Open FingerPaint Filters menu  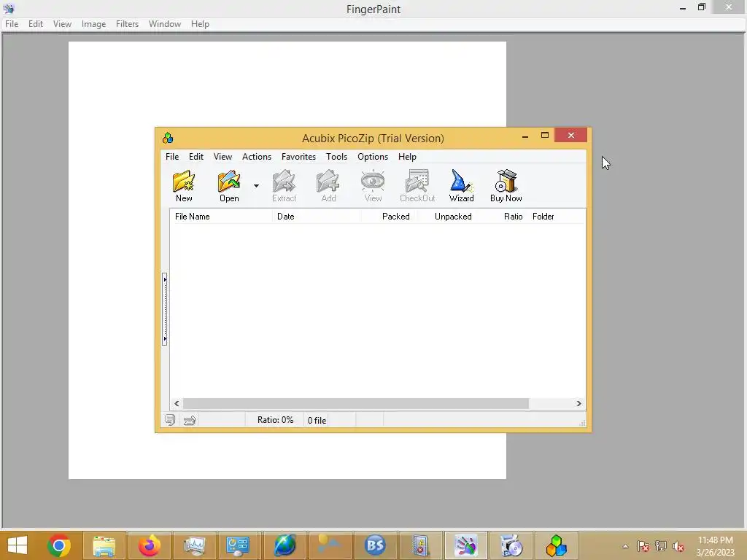(127, 24)
